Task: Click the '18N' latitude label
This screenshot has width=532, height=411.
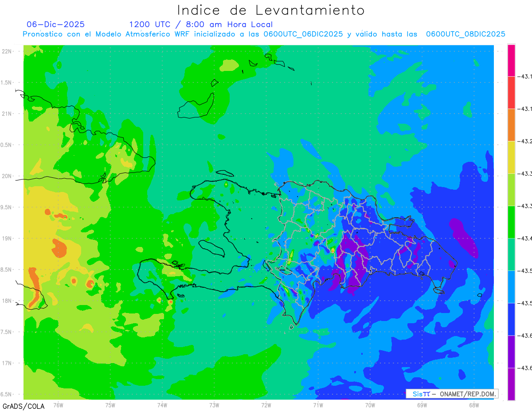Action: 8,301
